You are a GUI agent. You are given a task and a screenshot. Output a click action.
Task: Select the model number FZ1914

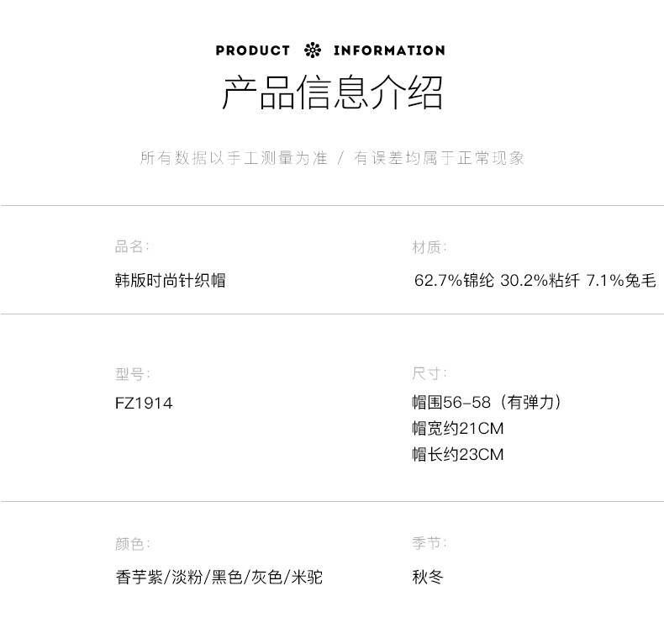144,404
